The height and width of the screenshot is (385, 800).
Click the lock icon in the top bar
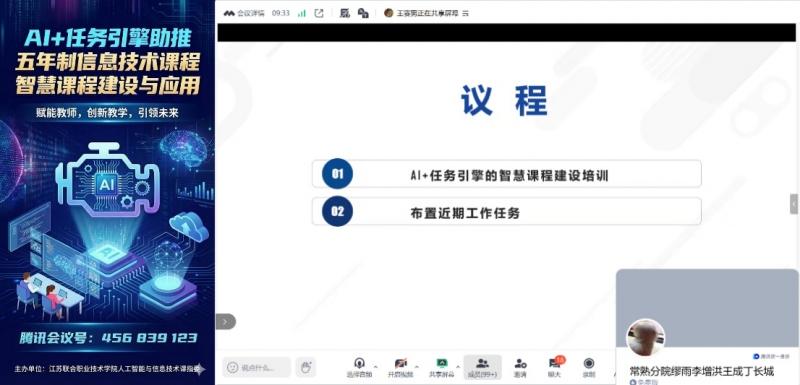[x=363, y=13]
